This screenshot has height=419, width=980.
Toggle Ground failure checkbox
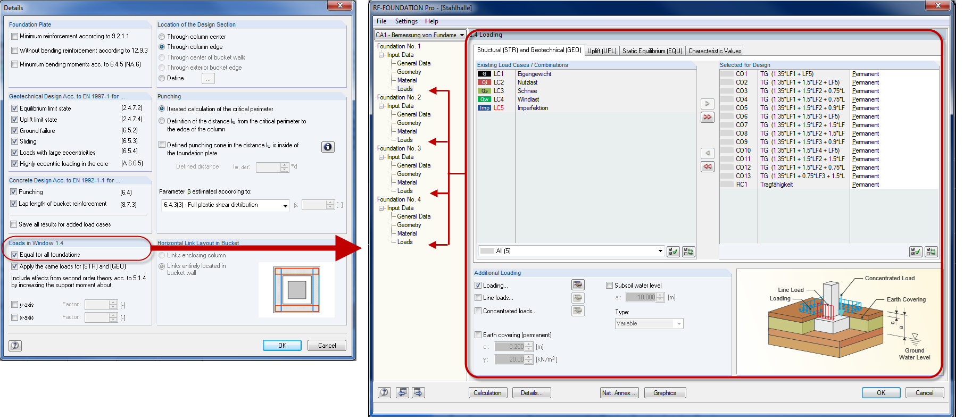[14, 130]
